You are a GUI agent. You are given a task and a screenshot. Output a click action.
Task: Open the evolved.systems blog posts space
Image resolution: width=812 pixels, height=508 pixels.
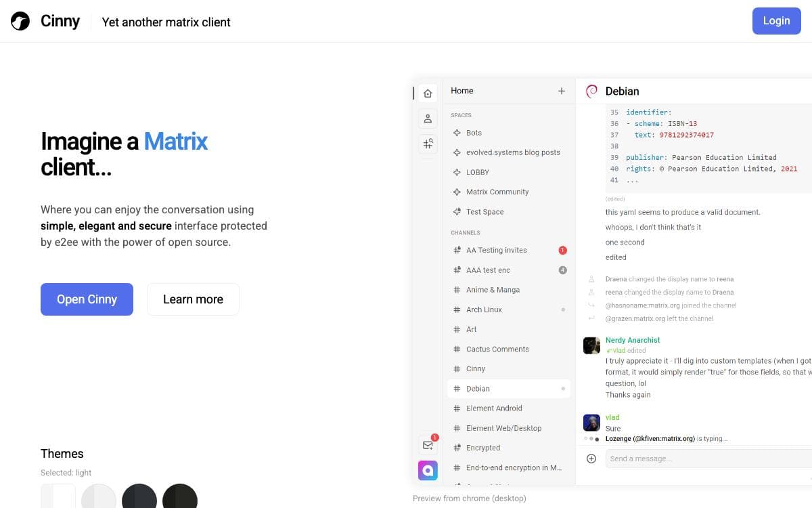[509, 152]
